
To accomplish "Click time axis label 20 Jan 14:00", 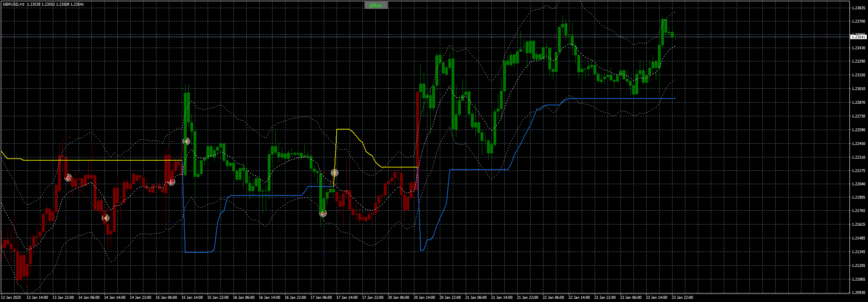I will click(424, 298).
